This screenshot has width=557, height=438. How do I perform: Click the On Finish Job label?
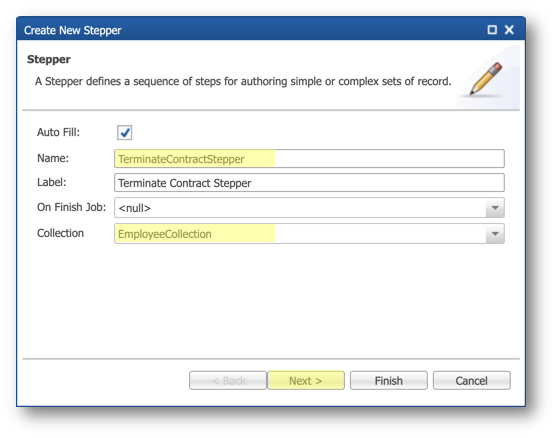(x=71, y=207)
